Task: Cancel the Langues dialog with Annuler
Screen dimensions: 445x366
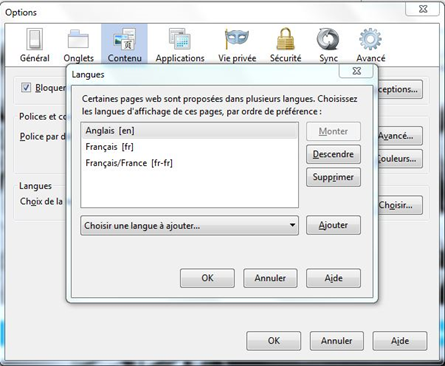Action: pos(270,278)
